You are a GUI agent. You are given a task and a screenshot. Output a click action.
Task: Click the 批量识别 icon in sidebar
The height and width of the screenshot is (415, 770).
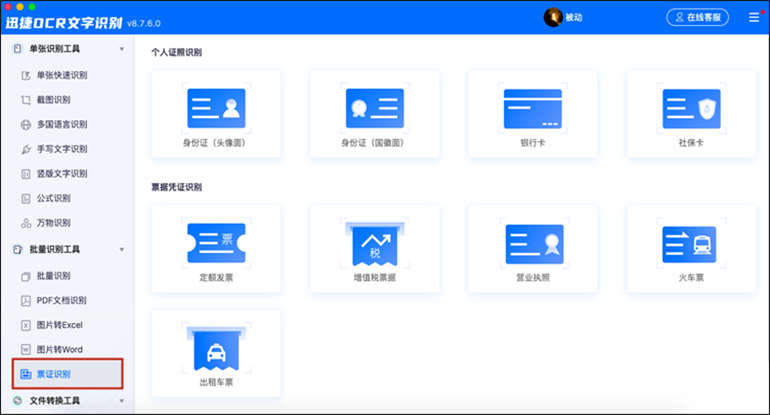(x=26, y=277)
